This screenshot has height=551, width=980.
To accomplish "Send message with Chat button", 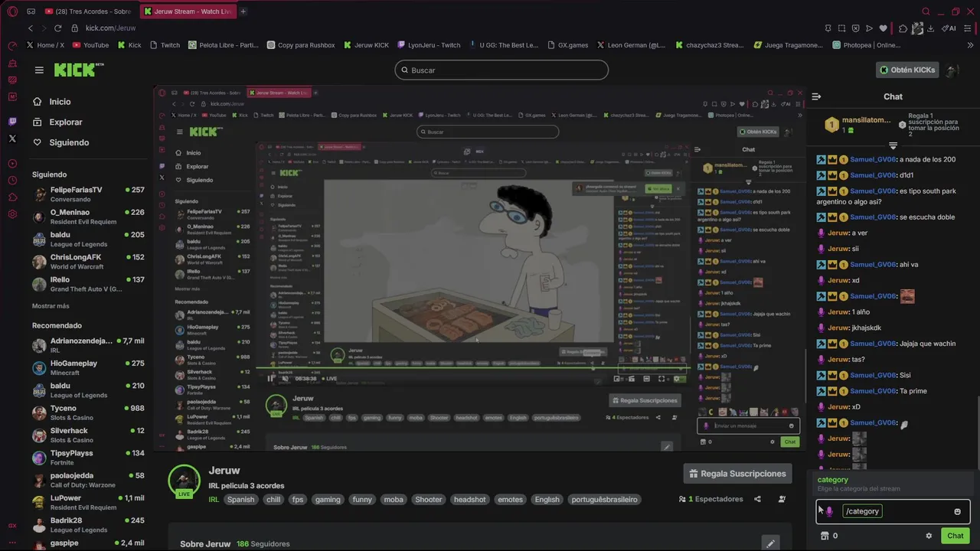I will click(955, 536).
